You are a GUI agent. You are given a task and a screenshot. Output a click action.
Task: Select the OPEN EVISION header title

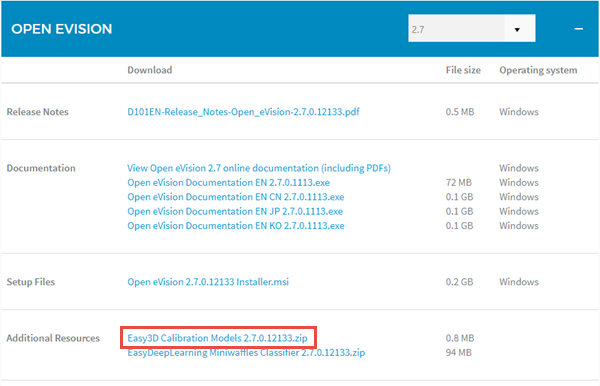[x=62, y=29]
